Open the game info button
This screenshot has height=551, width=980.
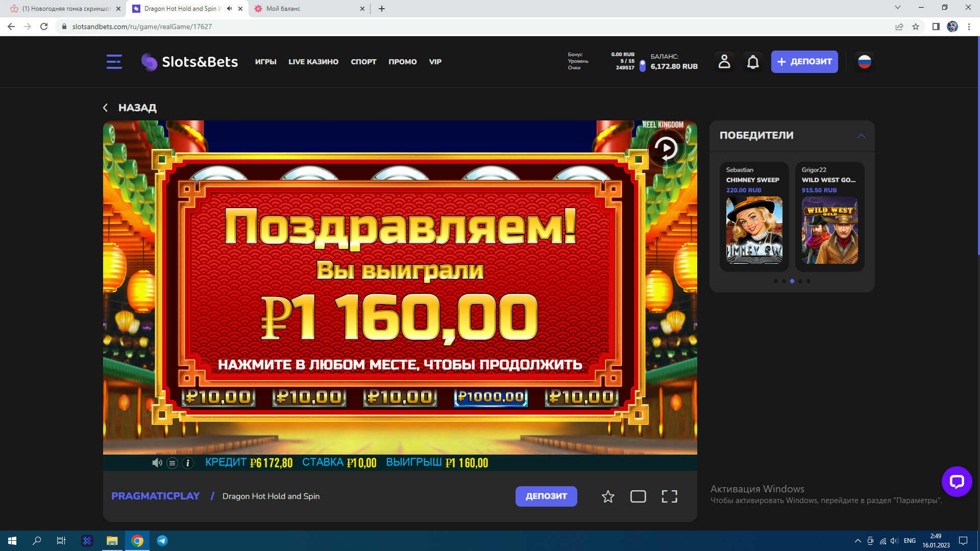(188, 463)
